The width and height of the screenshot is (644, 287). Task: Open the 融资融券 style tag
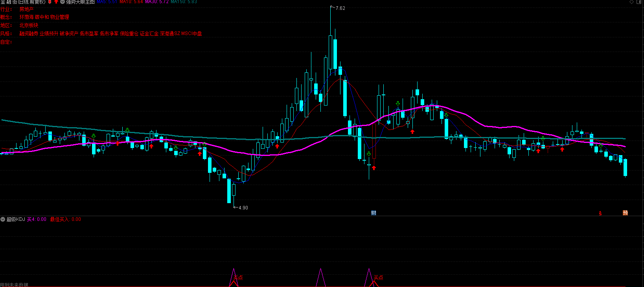(29, 34)
